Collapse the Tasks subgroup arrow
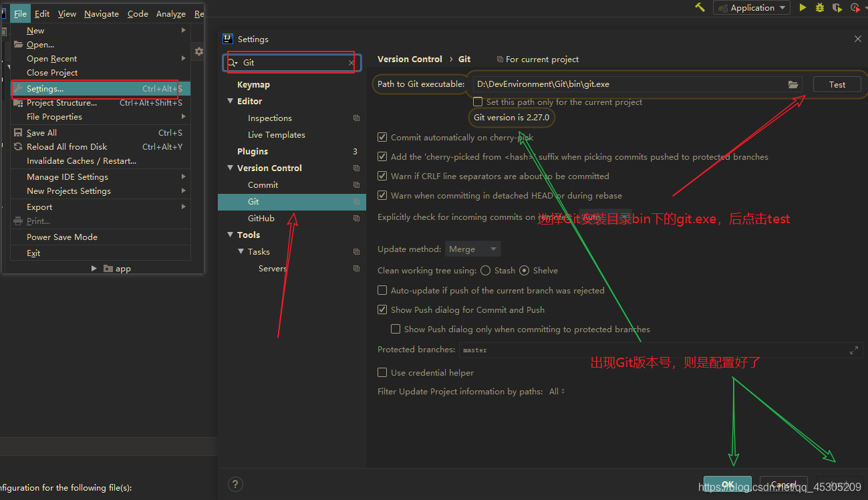 [x=241, y=251]
